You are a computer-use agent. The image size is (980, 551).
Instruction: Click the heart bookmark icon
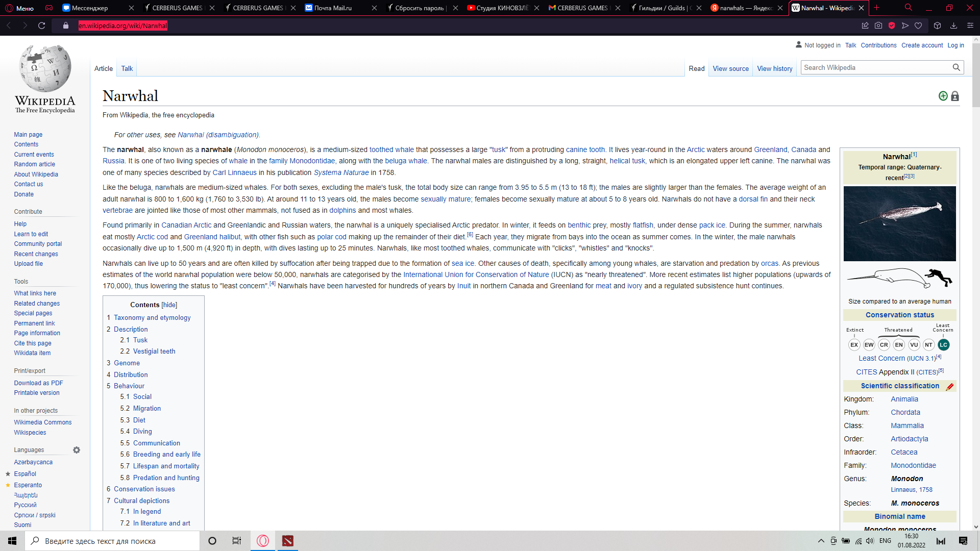click(918, 26)
